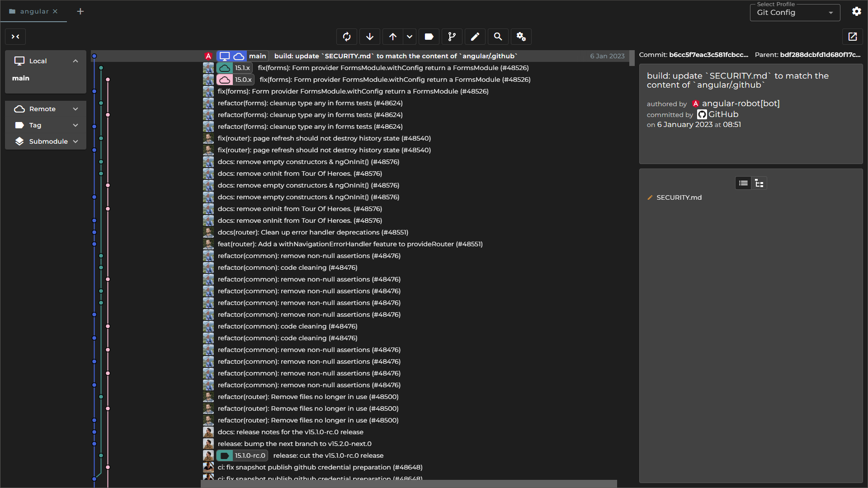Click the pencil edit toolbar icon
Image resolution: width=868 pixels, height=488 pixels.
(475, 37)
